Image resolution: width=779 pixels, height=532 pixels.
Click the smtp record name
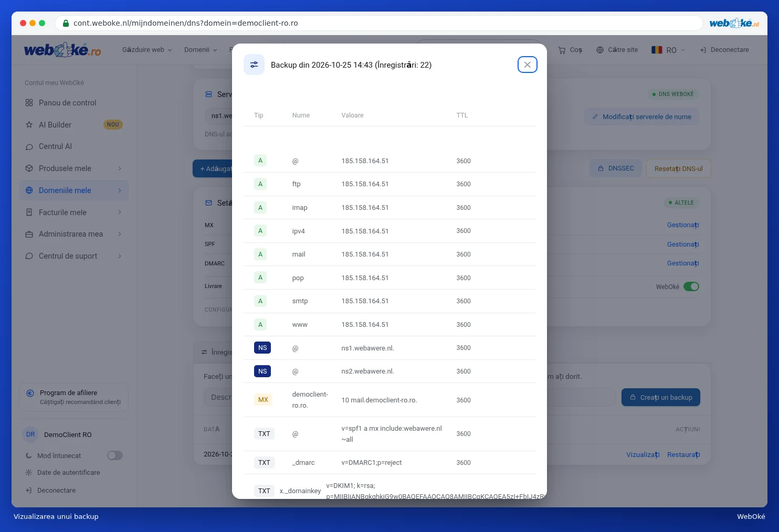300,301
